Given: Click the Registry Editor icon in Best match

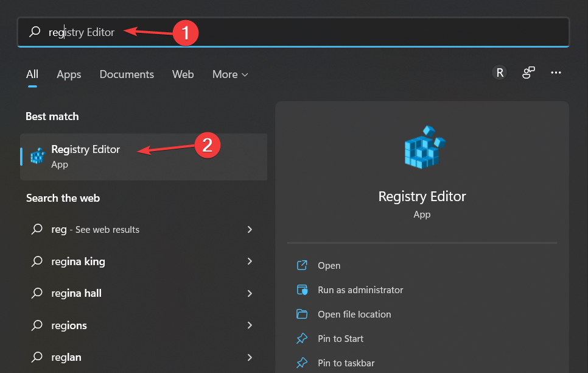Looking at the screenshot, I should [38, 156].
